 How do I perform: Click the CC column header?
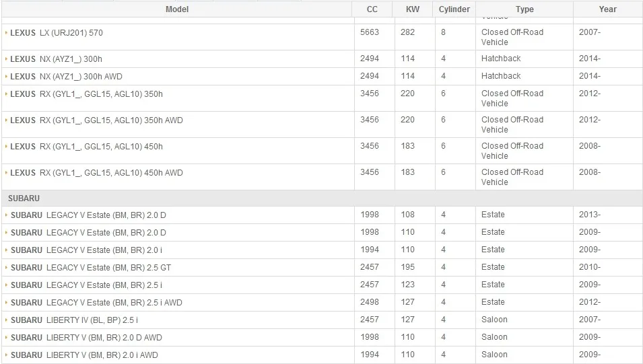point(372,9)
